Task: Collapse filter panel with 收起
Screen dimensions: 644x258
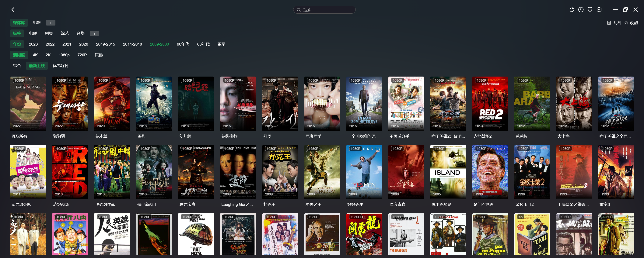Action: point(631,23)
